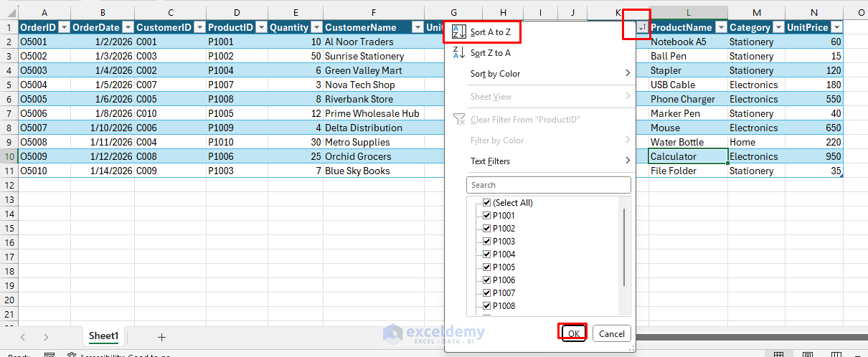The height and width of the screenshot is (357, 868).
Task: Uncheck the P1003 checkbox
Action: [487, 242]
